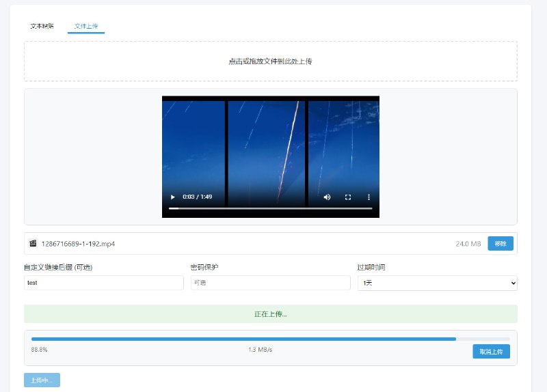This screenshot has height=392, width=547.
Task: Click the 正在上传... status banner
Action: (x=270, y=314)
